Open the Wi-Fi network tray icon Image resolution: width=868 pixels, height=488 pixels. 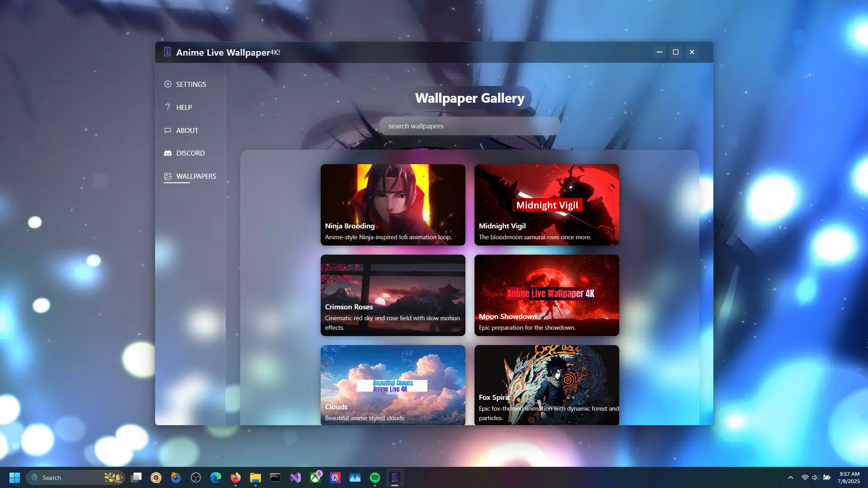(805, 478)
